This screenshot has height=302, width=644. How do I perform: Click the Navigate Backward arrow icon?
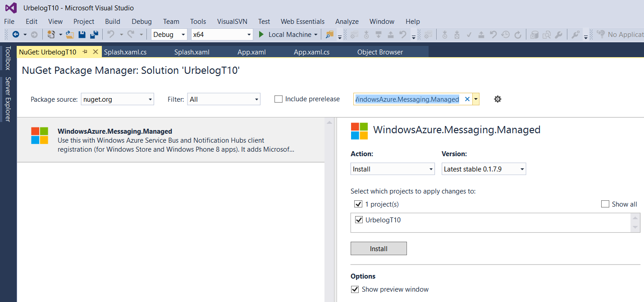tap(16, 35)
